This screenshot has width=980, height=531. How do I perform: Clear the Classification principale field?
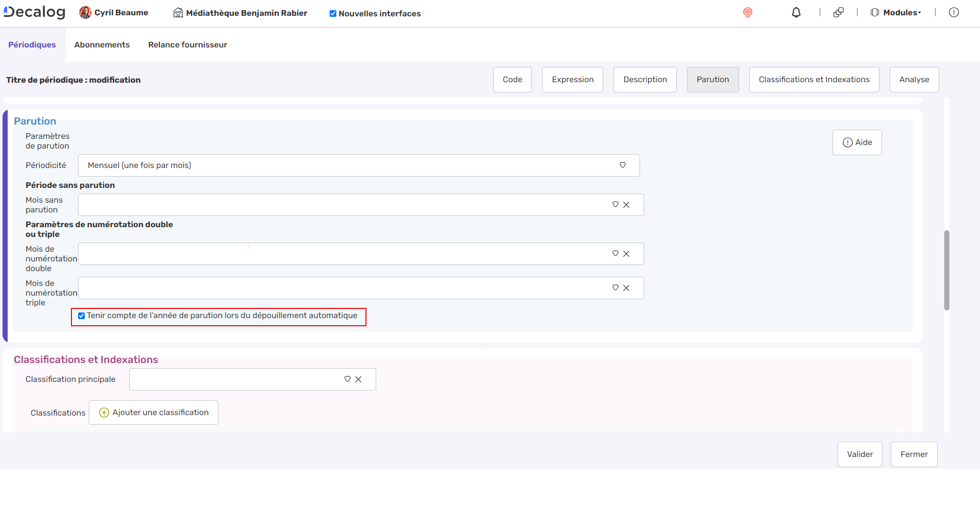pos(358,379)
